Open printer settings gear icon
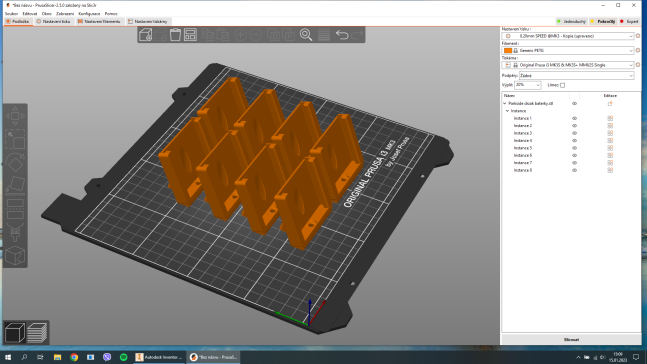647x364 pixels. pyautogui.click(x=638, y=65)
